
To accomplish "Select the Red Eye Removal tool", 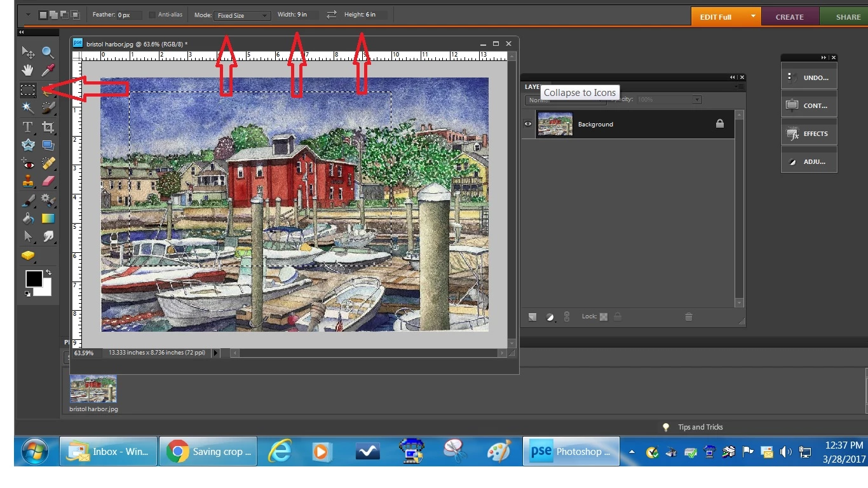I will [28, 164].
